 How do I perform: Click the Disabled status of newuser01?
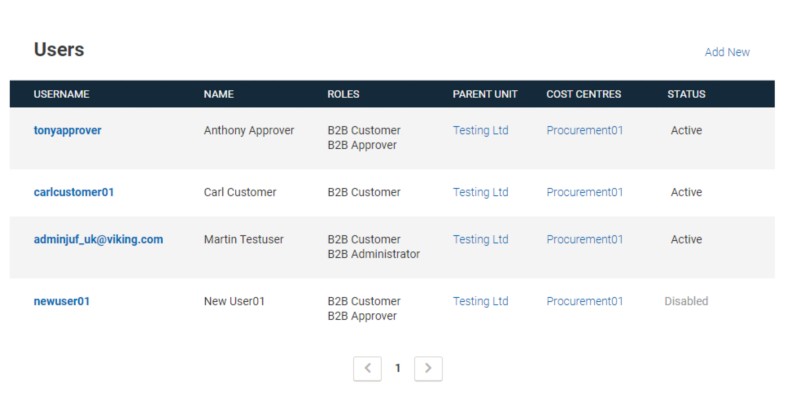pos(686,301)
